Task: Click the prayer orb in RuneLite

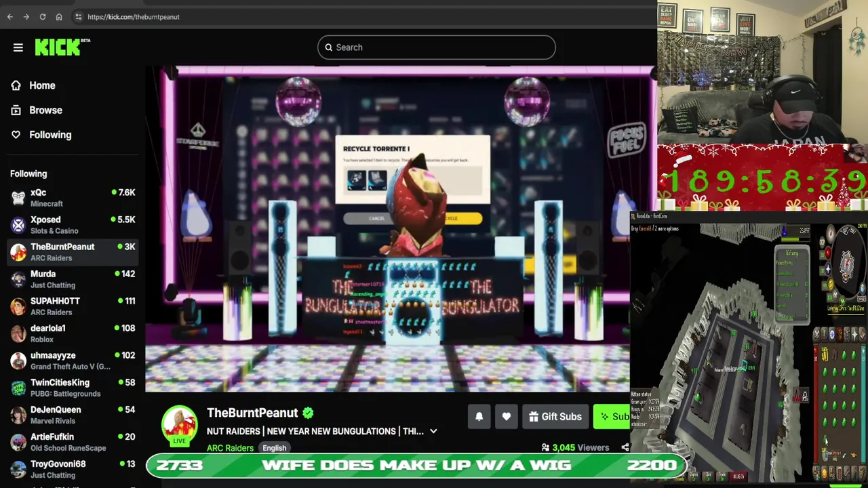Action: 827,269
